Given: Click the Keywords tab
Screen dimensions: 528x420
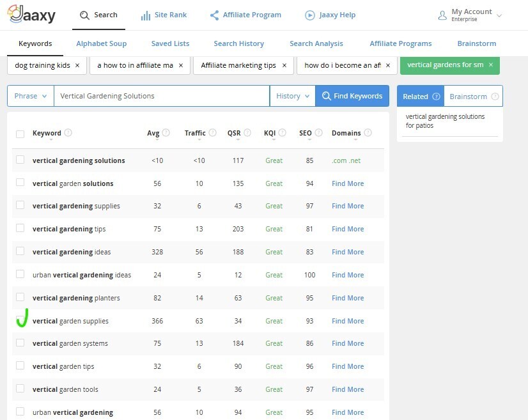Looking at the screenshot, I should click(35, 43).
